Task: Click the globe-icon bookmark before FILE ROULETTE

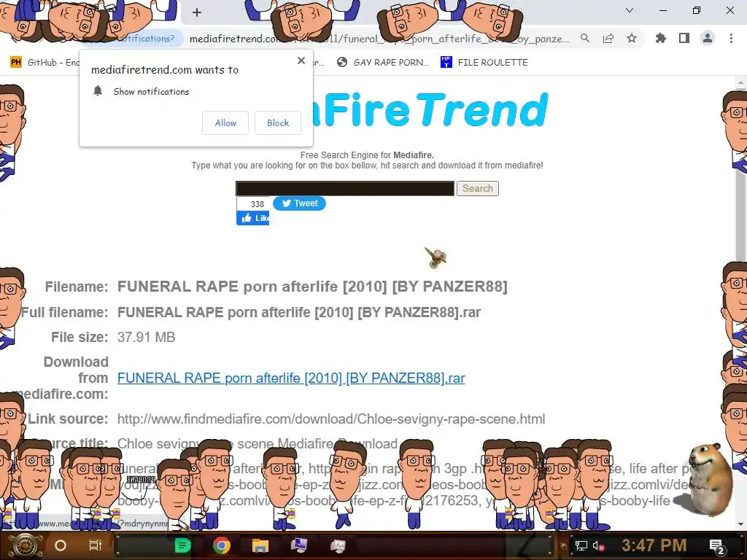Action: pos(382,63)
